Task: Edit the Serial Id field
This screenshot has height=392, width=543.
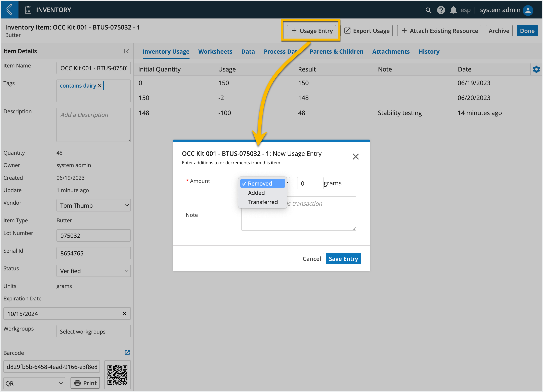Action: pyautogui.click(x=94, y=253)
